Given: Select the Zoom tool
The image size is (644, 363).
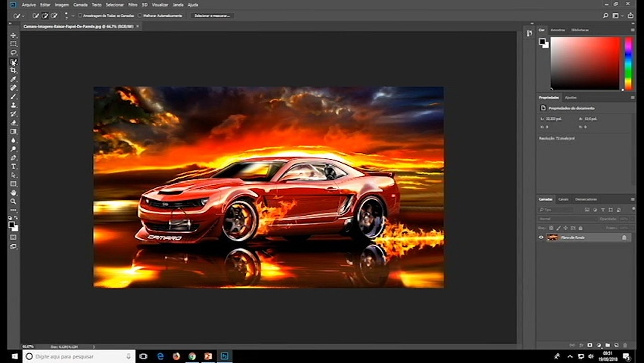Looking at the screenshot, I should pyautogui.click(x=13, y=201).
